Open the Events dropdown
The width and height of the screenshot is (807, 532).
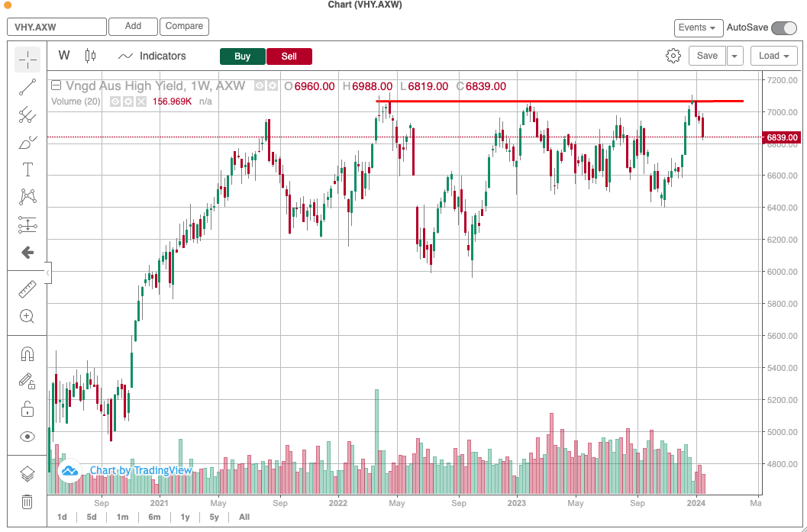[x=699, y=27]
